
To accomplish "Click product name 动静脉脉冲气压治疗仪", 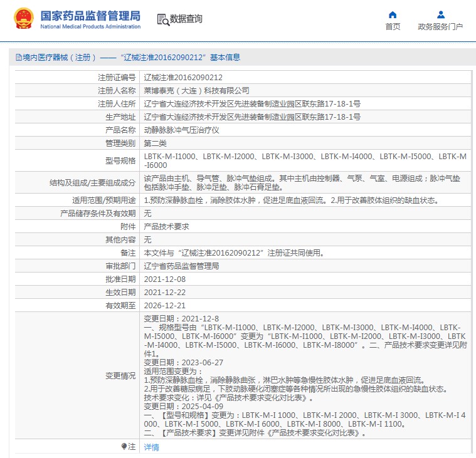I will [181, 130].
